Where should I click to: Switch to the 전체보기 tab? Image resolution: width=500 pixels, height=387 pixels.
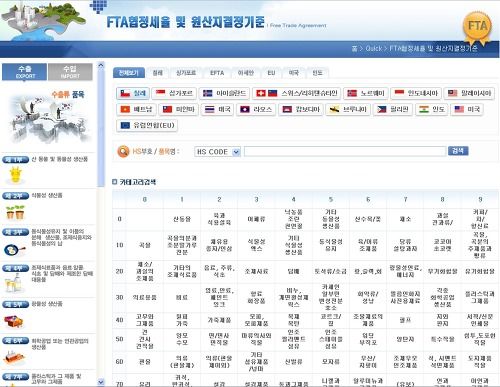(129, 73)
